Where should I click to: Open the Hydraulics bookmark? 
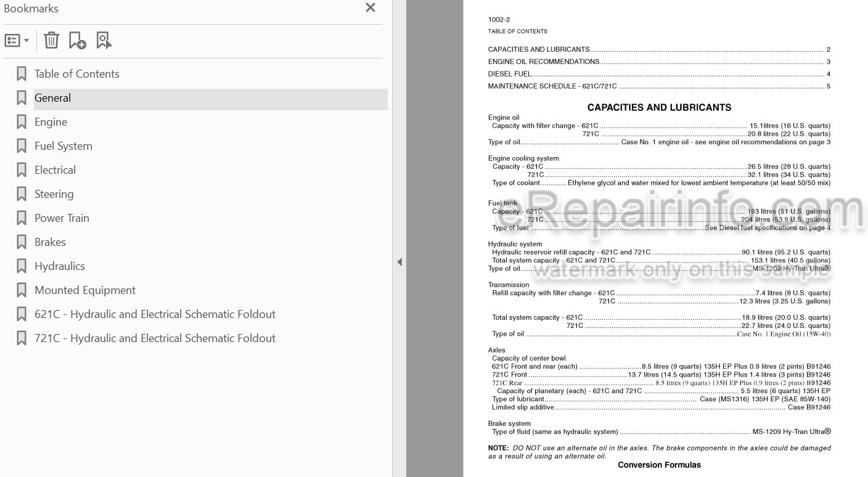60,266
